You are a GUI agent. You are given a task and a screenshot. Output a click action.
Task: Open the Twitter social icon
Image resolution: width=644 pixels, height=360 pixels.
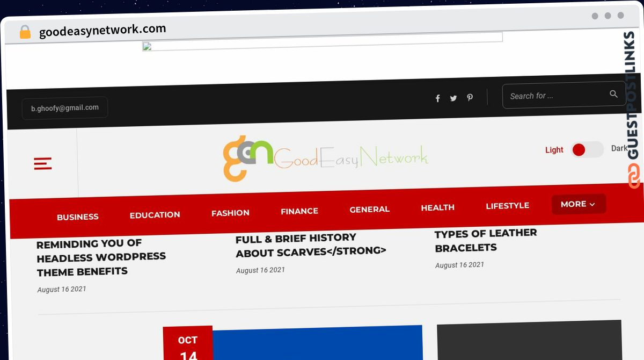tap(453, 98)
